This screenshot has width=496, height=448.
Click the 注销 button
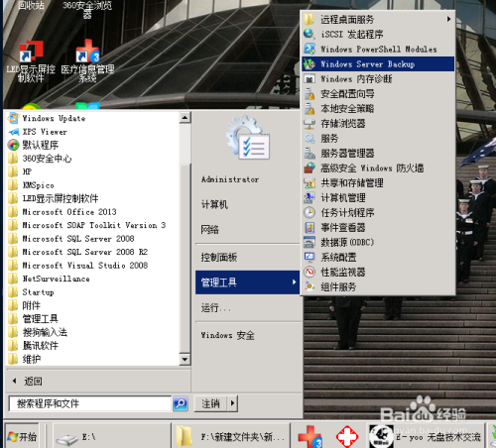[x=210, y=403]
